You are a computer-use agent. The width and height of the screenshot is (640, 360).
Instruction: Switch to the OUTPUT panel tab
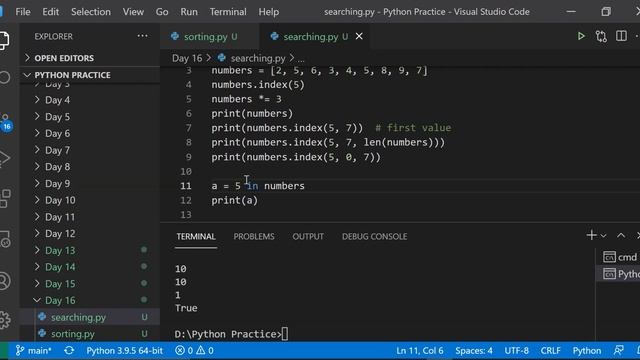[308, 236]
